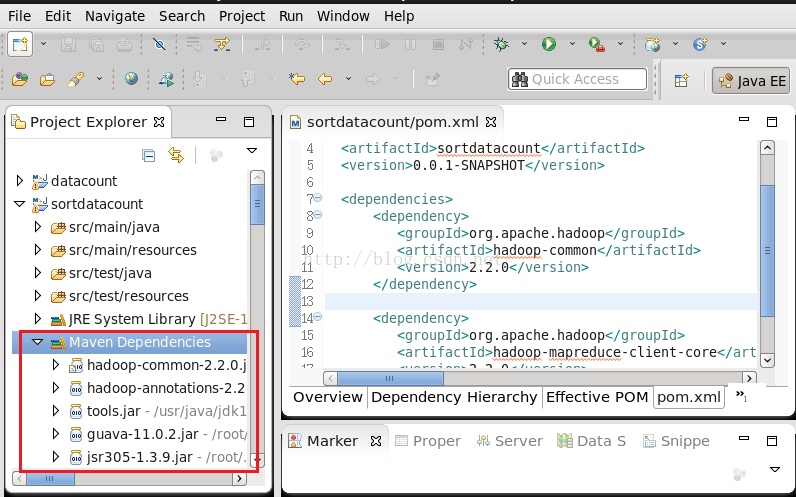The image size is (796, 497).
Task: Open the Window menu
Action: click(x=343, y=16)
